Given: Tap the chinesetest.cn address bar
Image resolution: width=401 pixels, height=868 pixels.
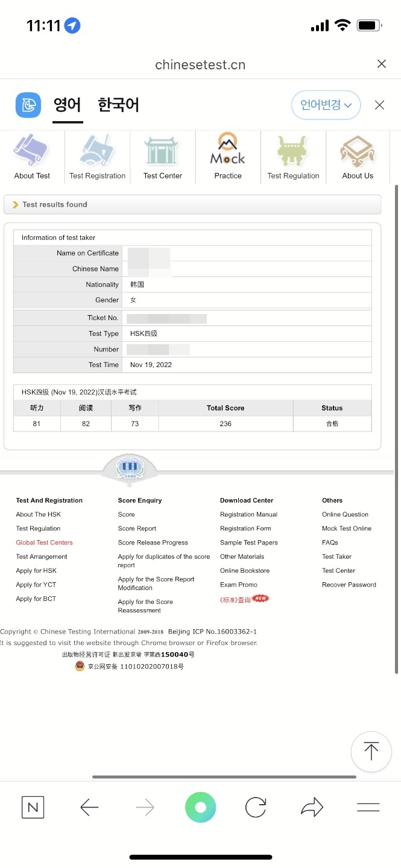Looking at the screenshot, I should click(x=200, y=64).
